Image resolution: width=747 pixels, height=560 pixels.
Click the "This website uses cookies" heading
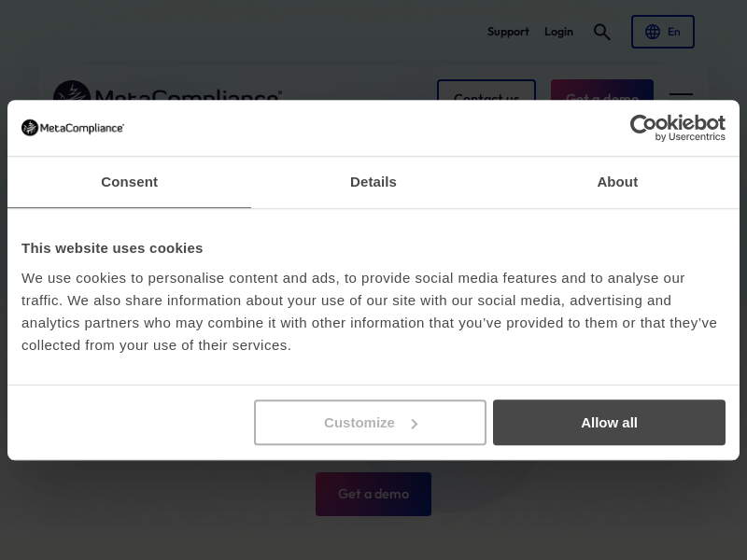coord(112,248)
